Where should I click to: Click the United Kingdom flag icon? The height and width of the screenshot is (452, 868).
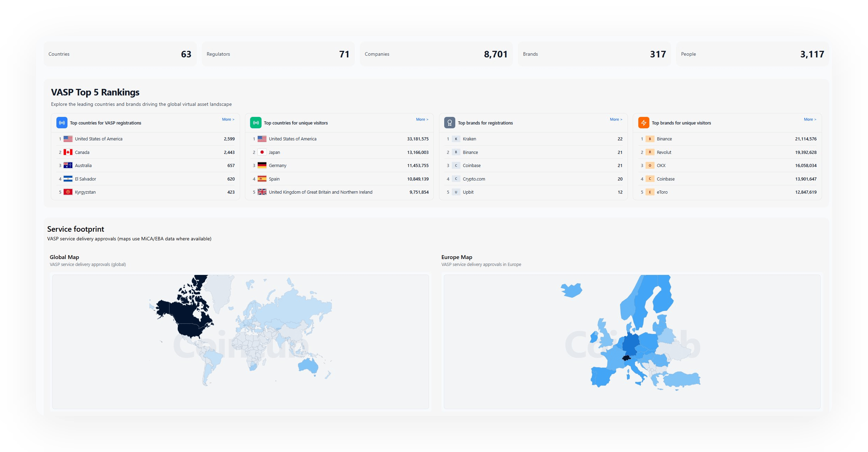click(x=262, y=192)
